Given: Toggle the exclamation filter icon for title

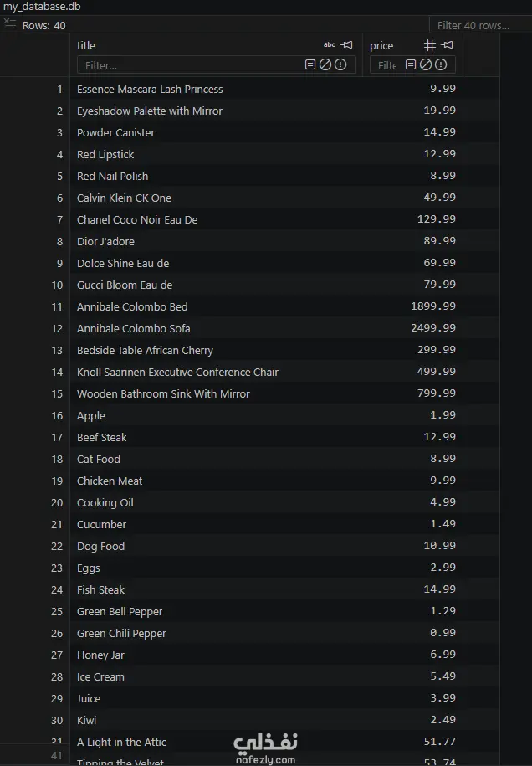Looking at the screenshot, I should (x=340, y=64).
